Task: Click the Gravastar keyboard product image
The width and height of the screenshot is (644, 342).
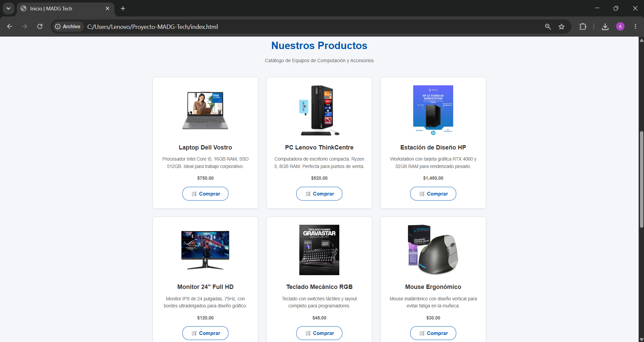Action: point(319,250)
